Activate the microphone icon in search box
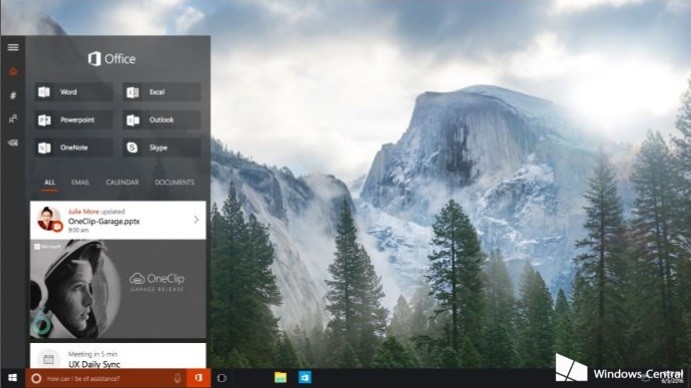This screenshot has height=388, width=691. pos(177,378)
